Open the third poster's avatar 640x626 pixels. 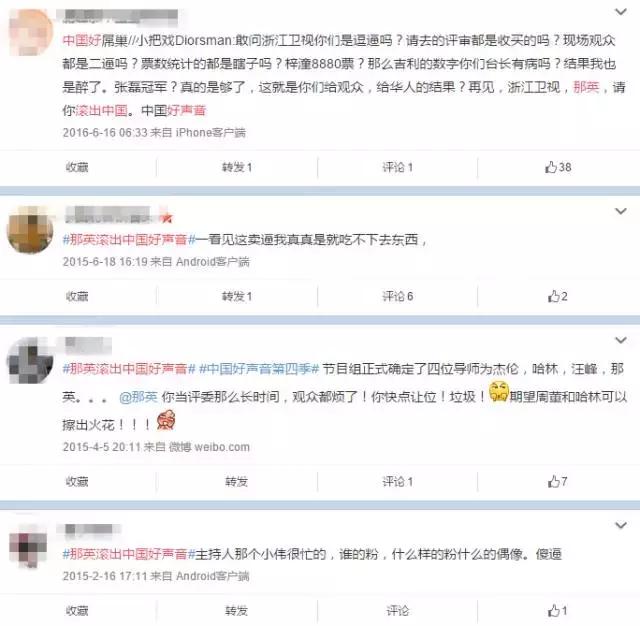(x=31, y=361)
